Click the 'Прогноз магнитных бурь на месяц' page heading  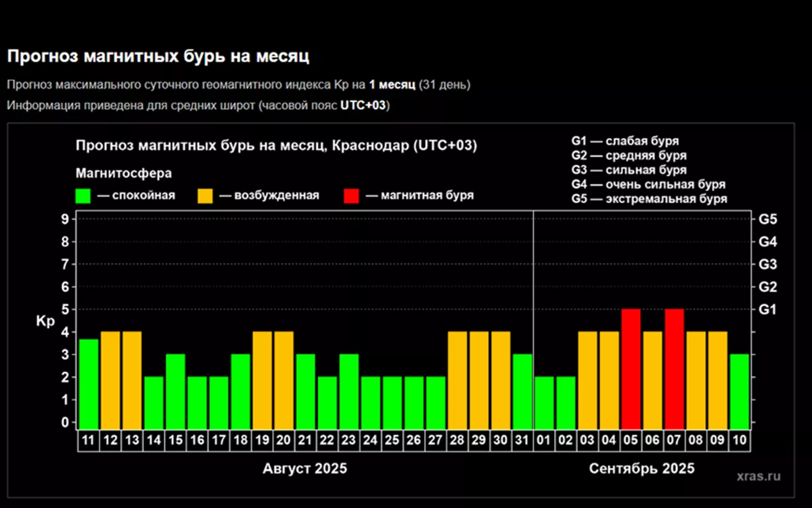158,56
